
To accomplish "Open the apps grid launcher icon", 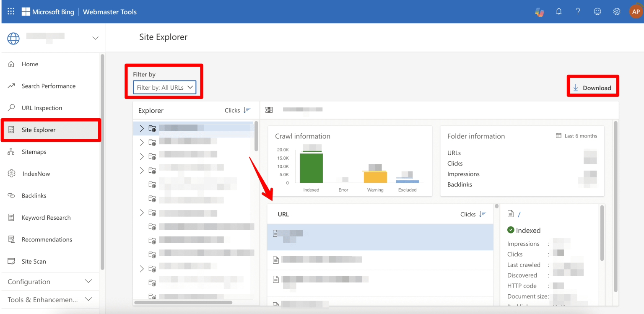I will [11, 12].
